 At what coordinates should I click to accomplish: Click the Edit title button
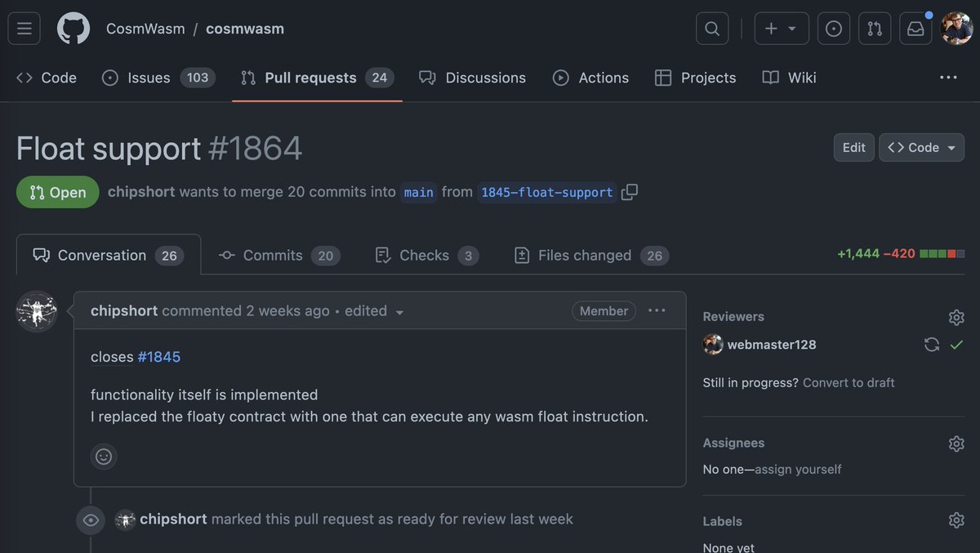click(x=854, y=147)
